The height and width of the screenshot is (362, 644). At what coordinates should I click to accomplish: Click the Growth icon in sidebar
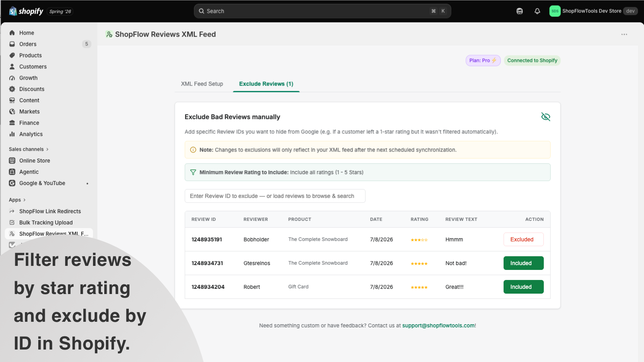tap(12, 78)
